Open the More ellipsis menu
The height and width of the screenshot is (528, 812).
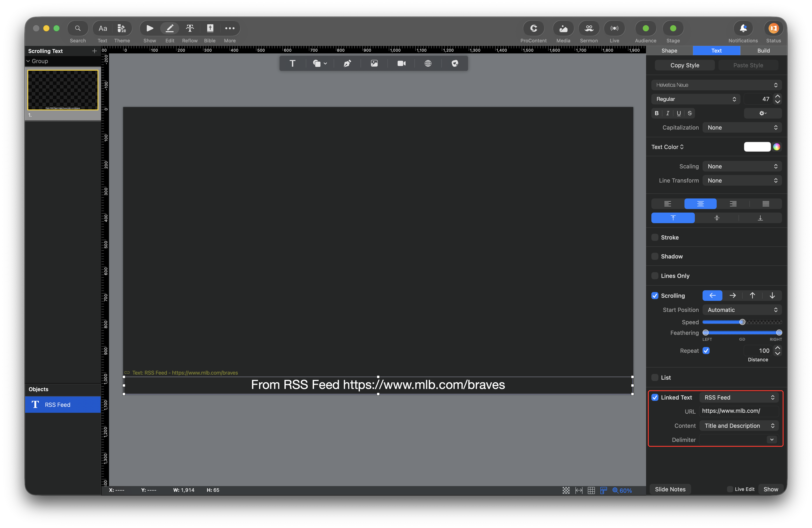[230, 28]
